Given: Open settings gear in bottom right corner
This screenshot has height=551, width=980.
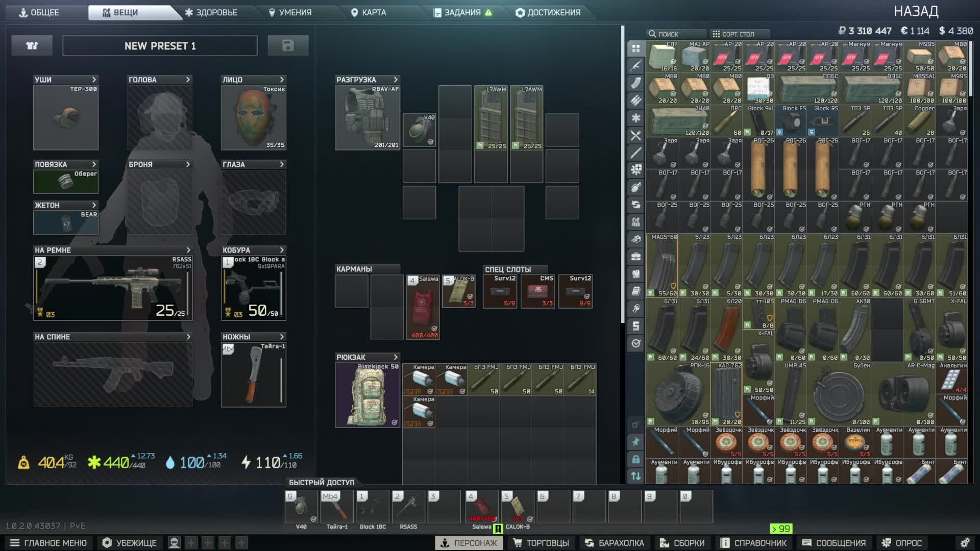Looking at the screenshot, I should point(965,543).
